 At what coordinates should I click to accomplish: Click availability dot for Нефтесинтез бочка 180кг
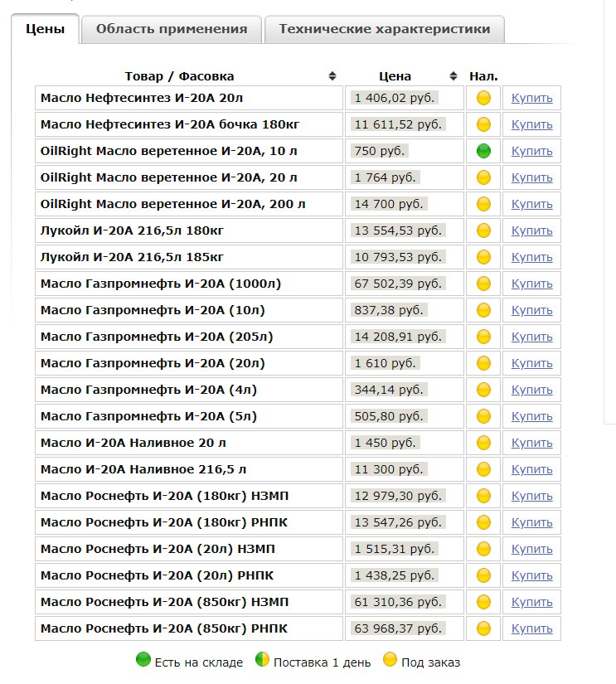coord(483,124)
